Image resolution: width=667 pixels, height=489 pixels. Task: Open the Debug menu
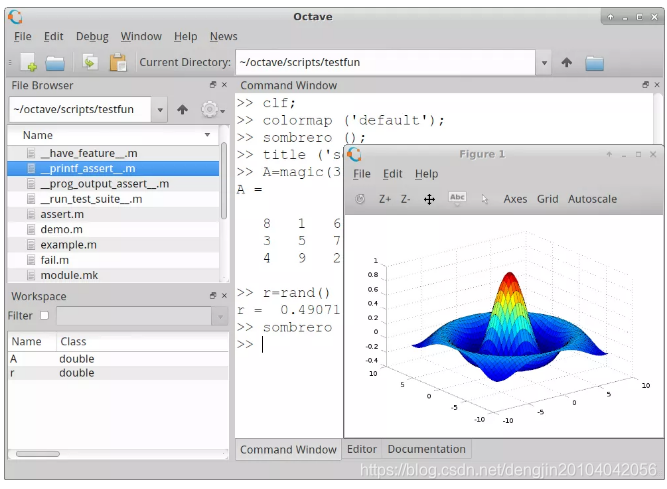click(92, 36)
